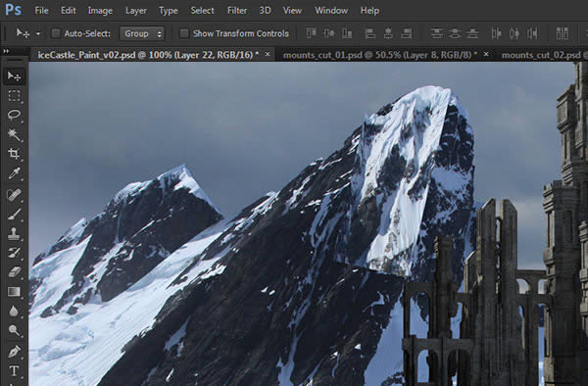Distribute vertical centers in options bar
The width and height of the screenshot is (588, 386).
455,33
